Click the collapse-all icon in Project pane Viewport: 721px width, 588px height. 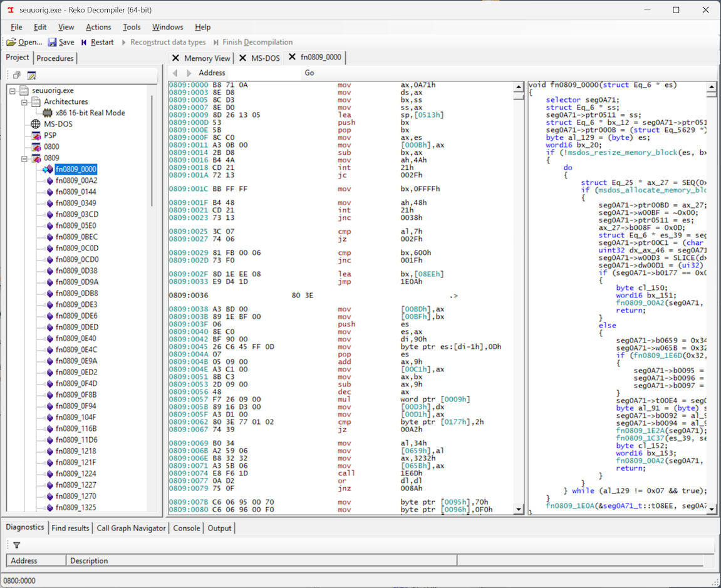coord(17,75)
